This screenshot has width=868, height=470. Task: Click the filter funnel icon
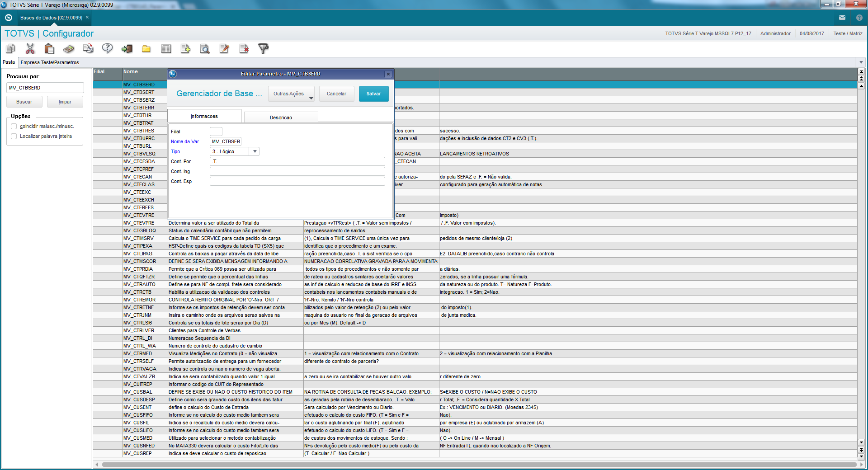[263, 48]
